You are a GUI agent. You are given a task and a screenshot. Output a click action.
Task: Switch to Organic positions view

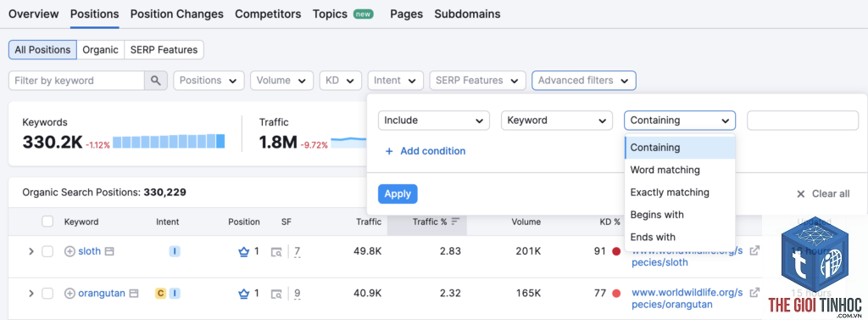pyautogui.click(x=100, y=50)
